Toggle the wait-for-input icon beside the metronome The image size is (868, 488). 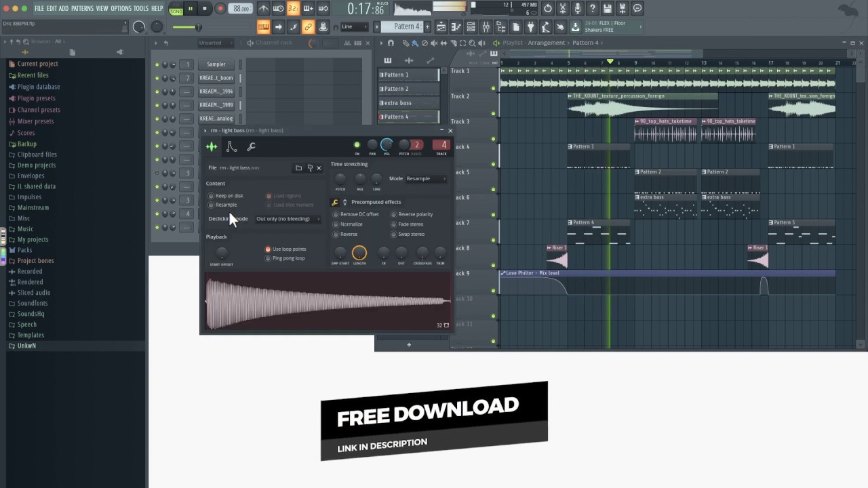pos(278,9)
